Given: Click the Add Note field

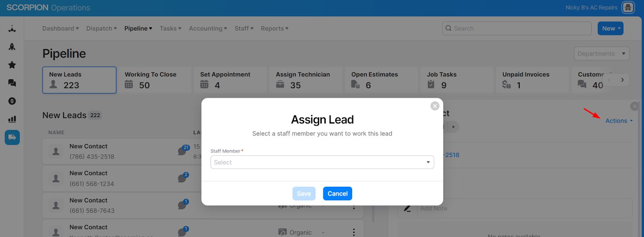Looking at the screenshot, I should (524, 208).
